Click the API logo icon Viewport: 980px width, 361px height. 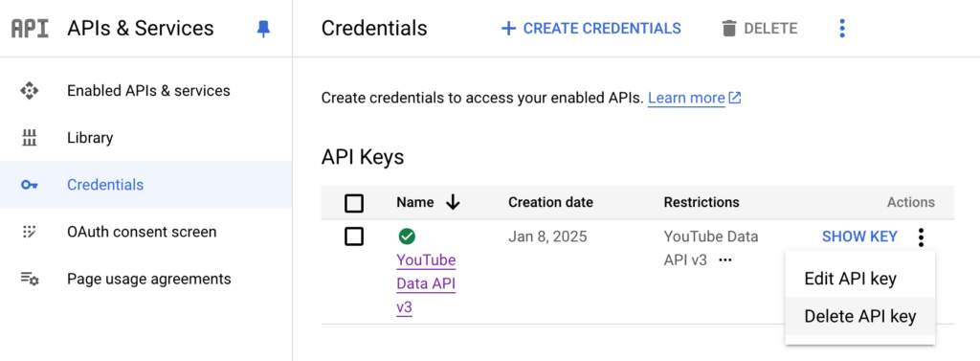tap(30, 28)
